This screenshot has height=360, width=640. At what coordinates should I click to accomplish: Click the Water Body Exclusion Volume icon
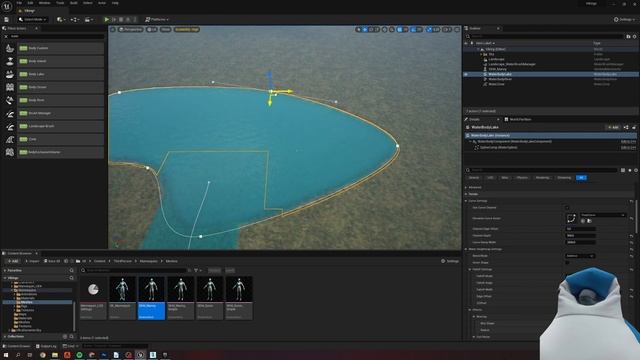click(10, 152)
